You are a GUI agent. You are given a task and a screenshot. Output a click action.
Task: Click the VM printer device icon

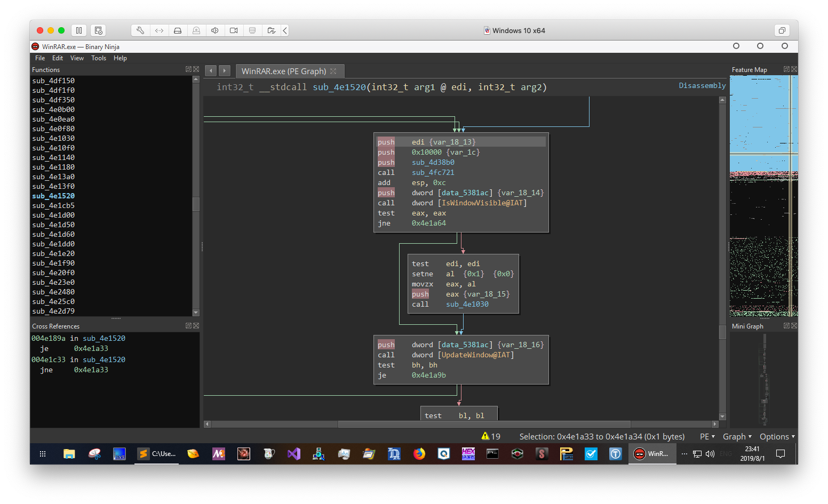click(252, 30)
